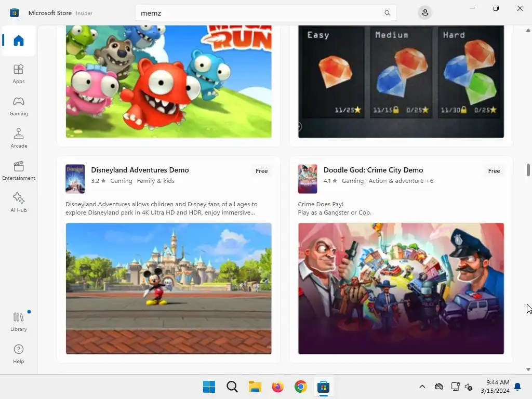Viewport: 532px width, 399px height.
Task: Open the Arcade section
Action: coord(19,138)
